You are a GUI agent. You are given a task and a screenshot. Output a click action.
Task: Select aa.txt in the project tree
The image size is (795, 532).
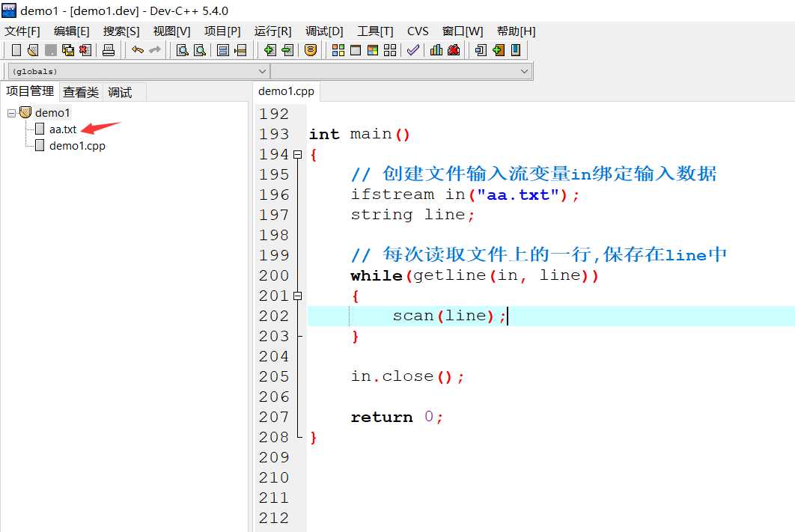coord(63,129)
